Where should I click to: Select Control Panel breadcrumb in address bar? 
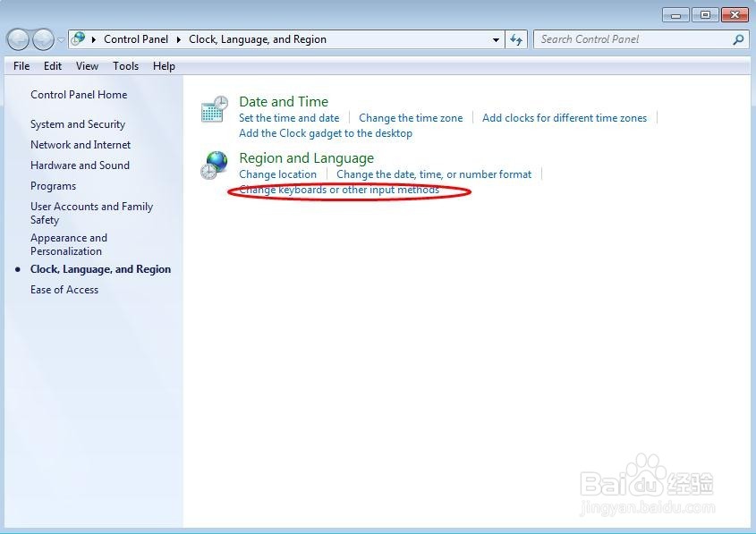point(136,39)
